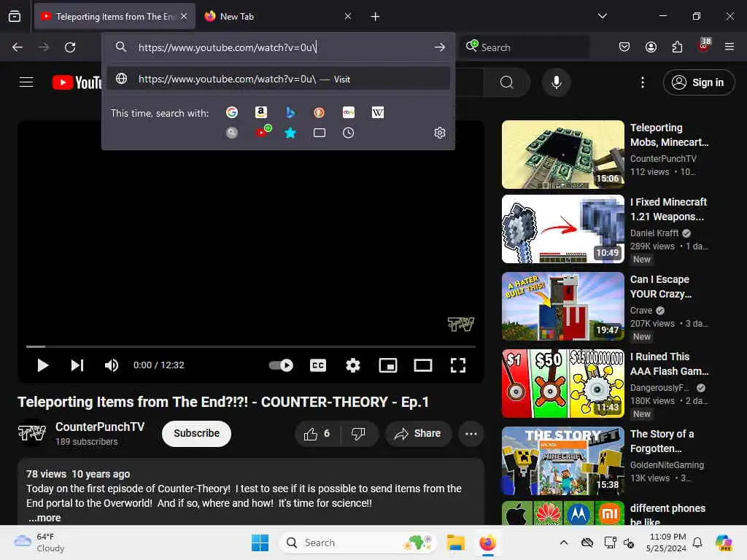Visit the suggested youtube.com URL row
This screenshot has height=560, width=747.
(279, 79)
